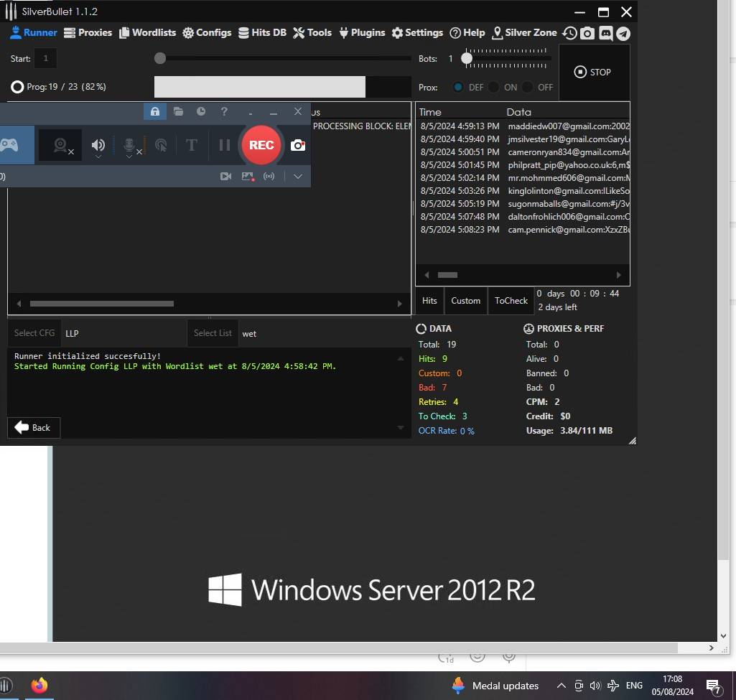736x700 pixels.
Task: Open the recorder's folder icon
Action: coord(178,112)
